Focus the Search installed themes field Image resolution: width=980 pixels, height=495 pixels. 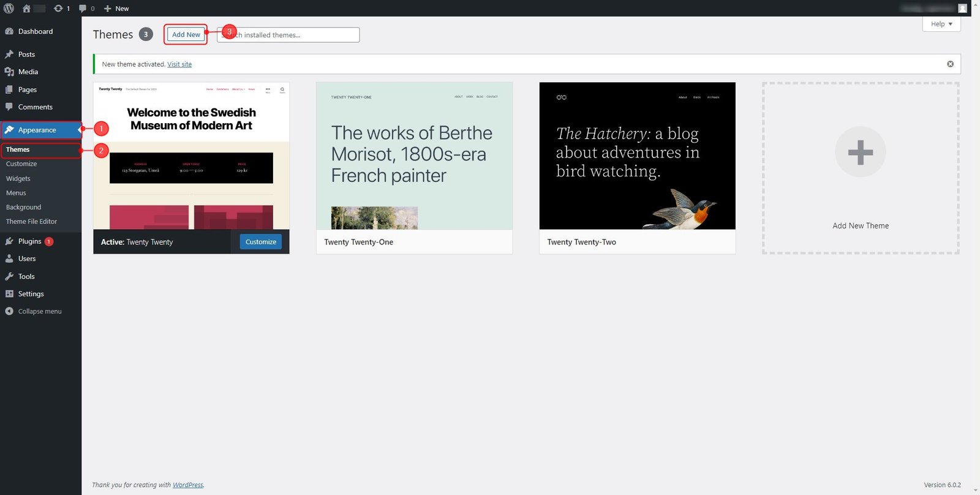click(288, 35)
